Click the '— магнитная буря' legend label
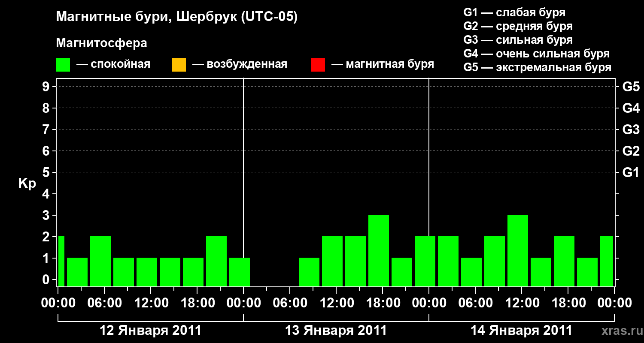 (x=383, y=64)
